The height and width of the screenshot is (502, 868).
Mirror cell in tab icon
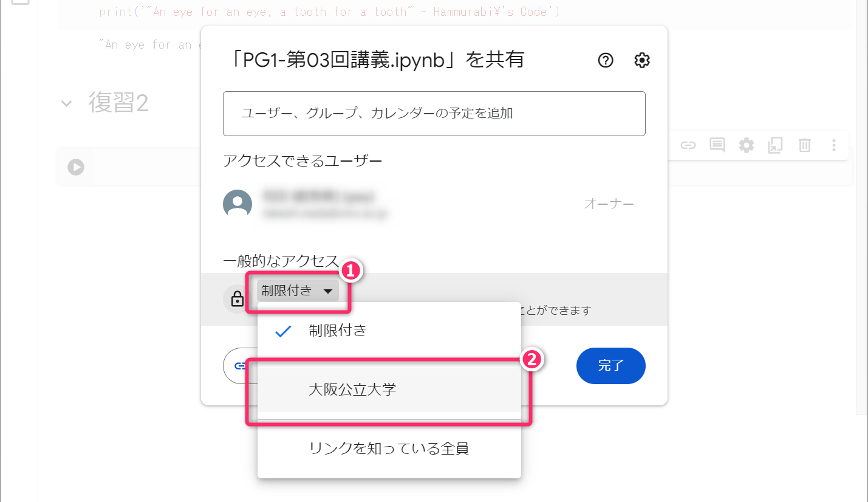pos(775,145)
